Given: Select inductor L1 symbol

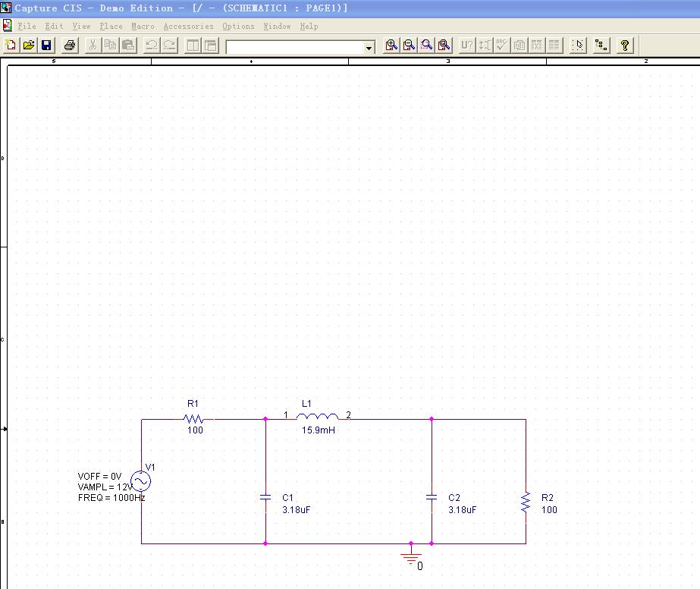Looking at the screenshot, I should pos(318,417).
